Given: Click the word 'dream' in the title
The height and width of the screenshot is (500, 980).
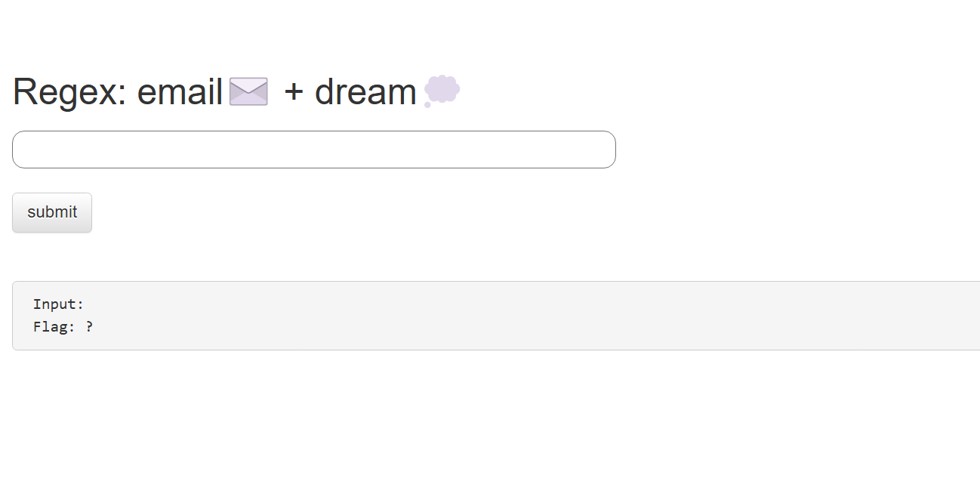Looking at the screenshot, I should click(x=365, y=91).
